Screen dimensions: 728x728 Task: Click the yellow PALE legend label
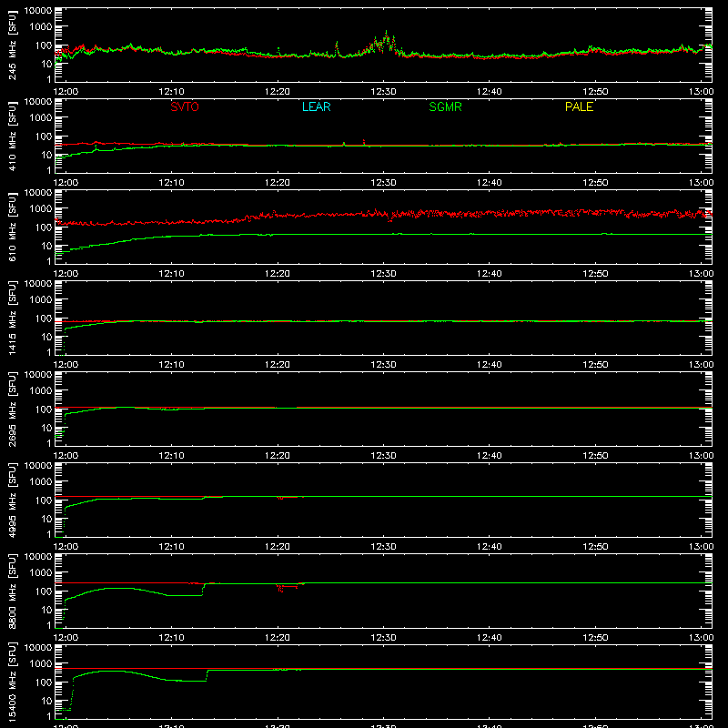click(x=579, y=106)
